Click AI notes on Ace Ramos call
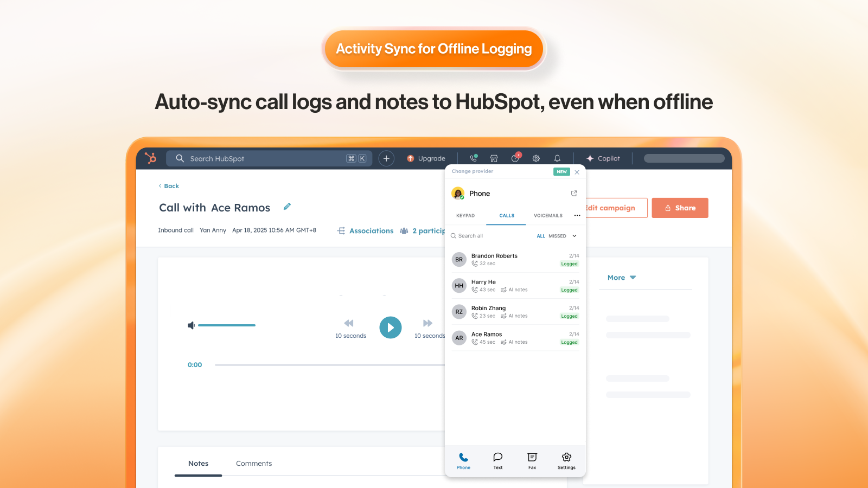 (x=514, y=342)
